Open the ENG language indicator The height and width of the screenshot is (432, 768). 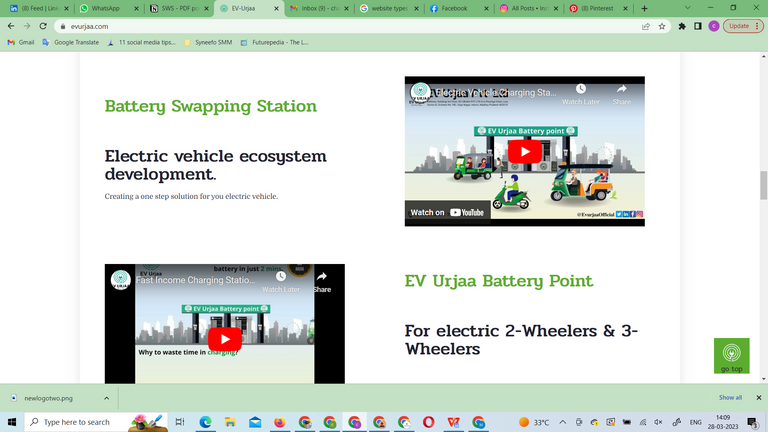click(696, 422)
